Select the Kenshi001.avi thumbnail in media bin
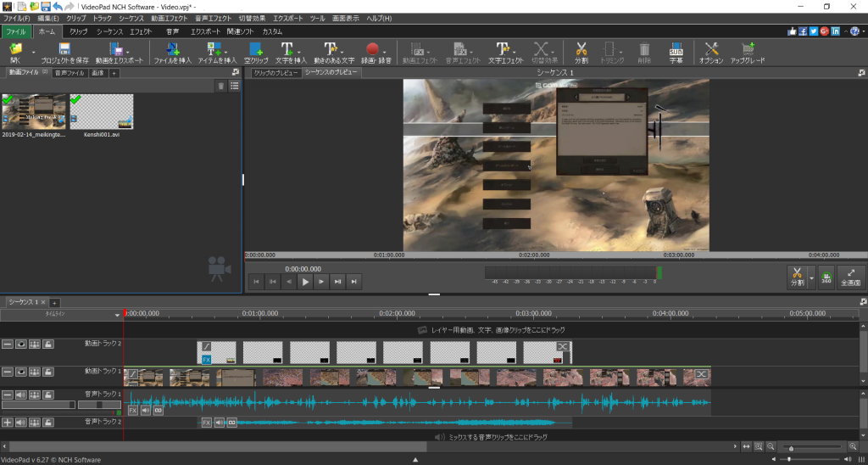This screenshot has height=465, width=868. tap(102, 112)
